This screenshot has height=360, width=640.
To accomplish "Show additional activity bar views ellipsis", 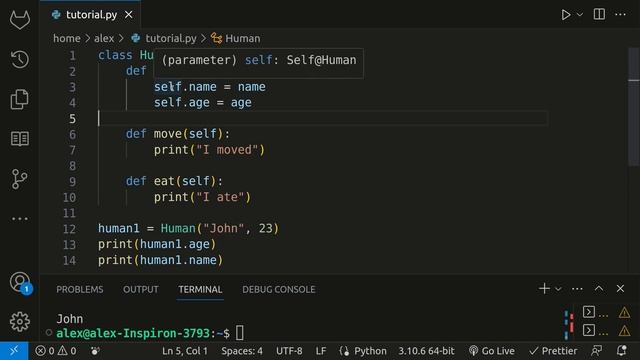I will pos(20,219).
